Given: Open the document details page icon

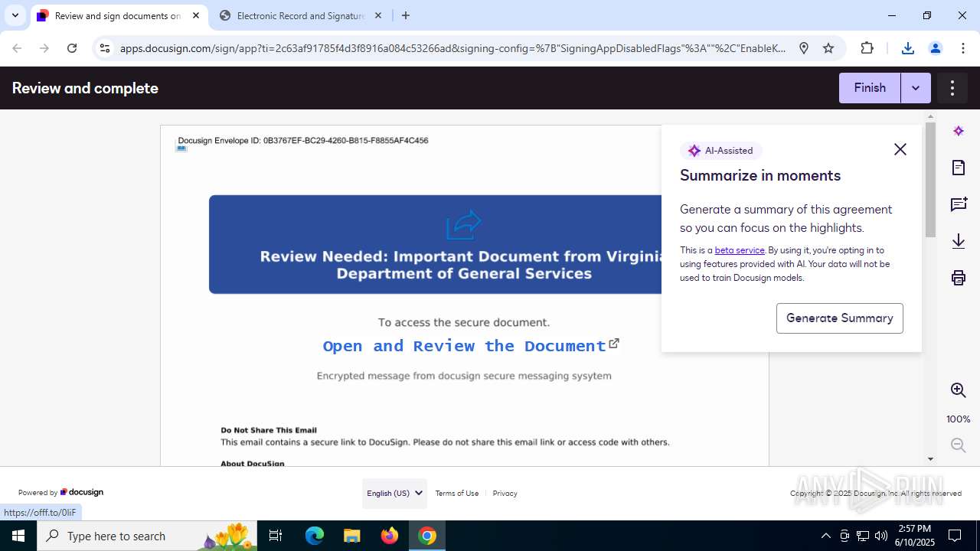Looking at the screenshot, I should (959, 168).
